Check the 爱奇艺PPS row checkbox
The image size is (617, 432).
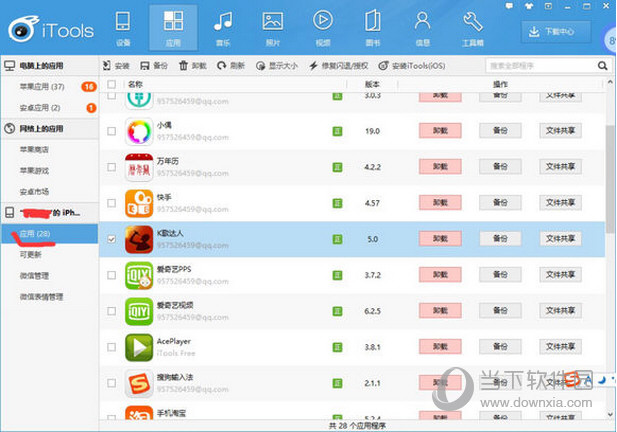pyautogui.click(x=112, y=275)
